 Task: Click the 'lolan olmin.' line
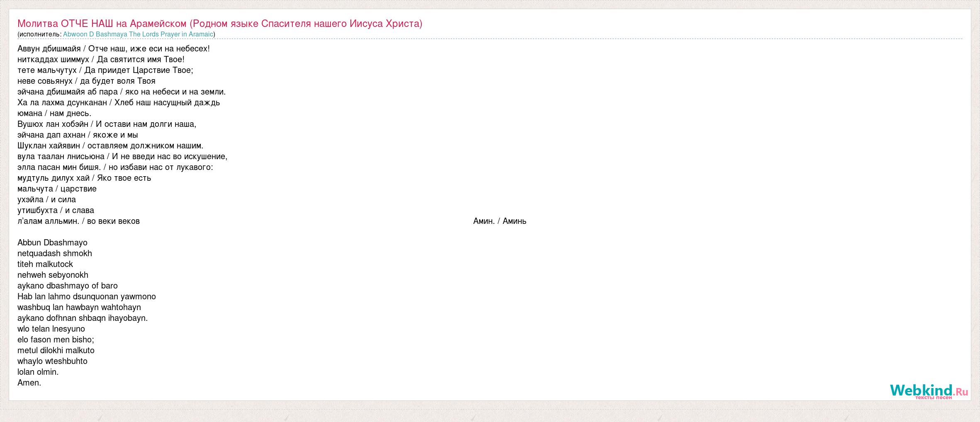coord(38,372)
